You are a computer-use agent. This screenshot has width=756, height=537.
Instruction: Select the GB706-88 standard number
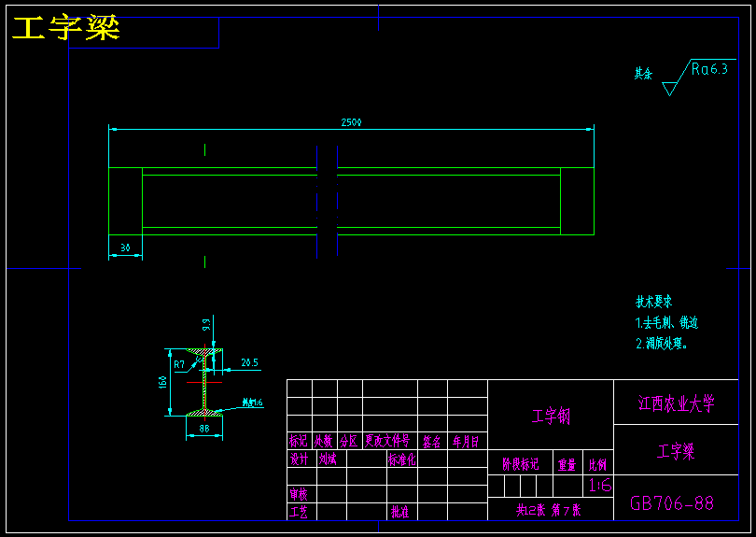[x=672, y=503]
